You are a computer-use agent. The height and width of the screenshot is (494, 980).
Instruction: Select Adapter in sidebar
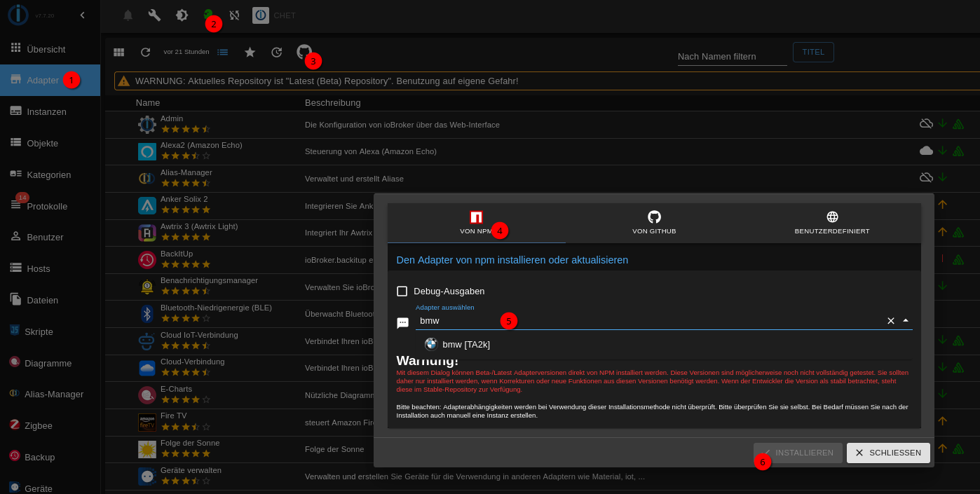(50, 80)
